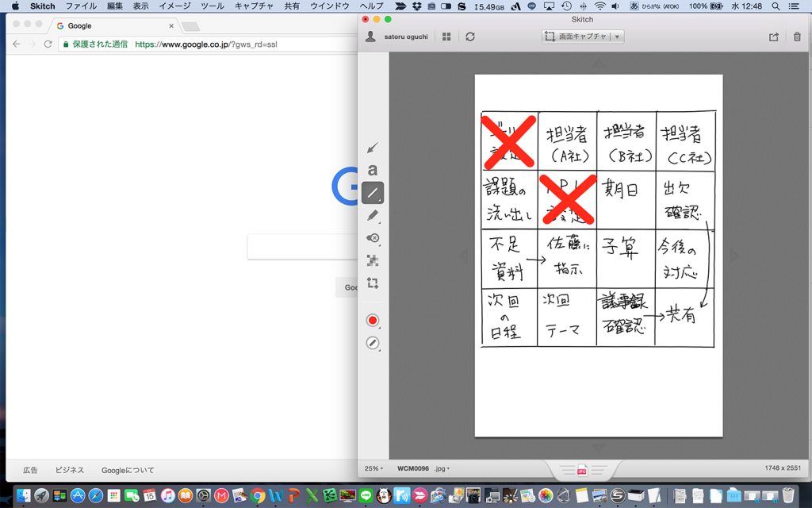
Task: Click the Bluetooth menu bar icon
Action: pos(583,6)
